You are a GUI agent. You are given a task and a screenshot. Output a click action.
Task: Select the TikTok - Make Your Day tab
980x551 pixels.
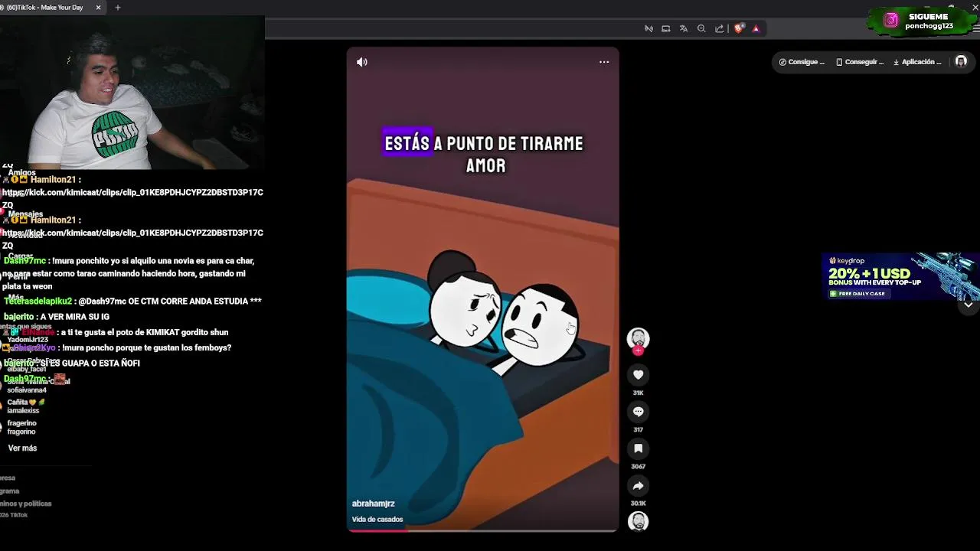tap(46, 8)
